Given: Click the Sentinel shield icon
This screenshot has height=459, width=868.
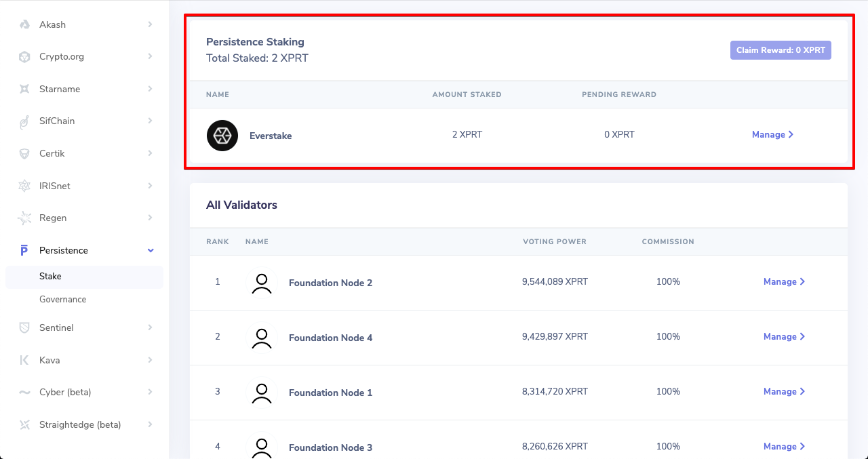Looking at the screenshot, I should point(24,327).
